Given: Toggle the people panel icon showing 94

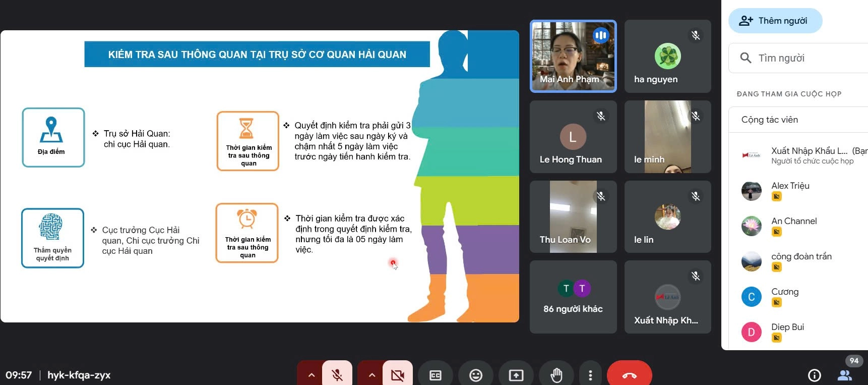Looking at the screenshot, I should [x=845, y=375].
